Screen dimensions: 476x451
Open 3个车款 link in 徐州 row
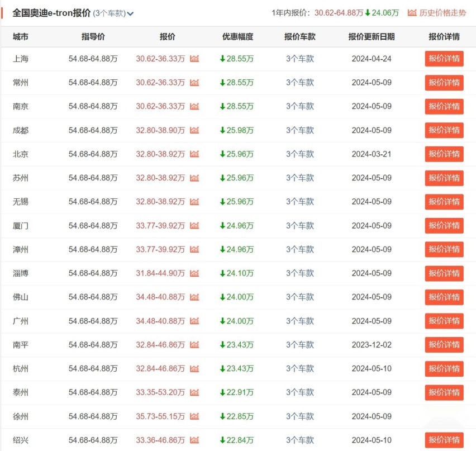(300, 416)
